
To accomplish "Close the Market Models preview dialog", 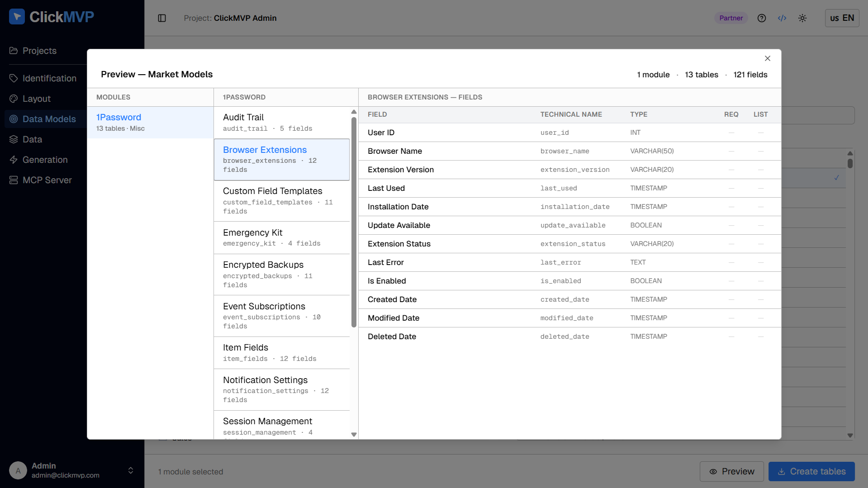I will tap(768, 58).
